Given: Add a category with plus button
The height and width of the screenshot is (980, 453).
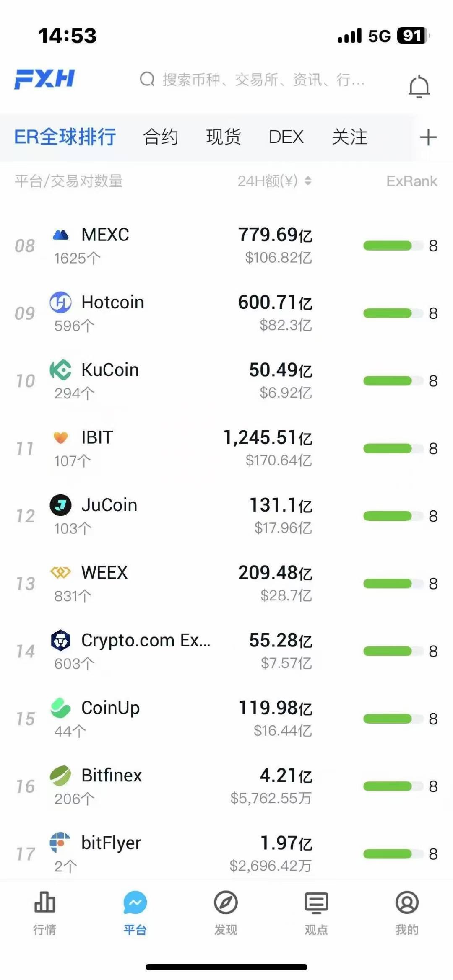Looking at the screenshot, I should pos(428,137).
